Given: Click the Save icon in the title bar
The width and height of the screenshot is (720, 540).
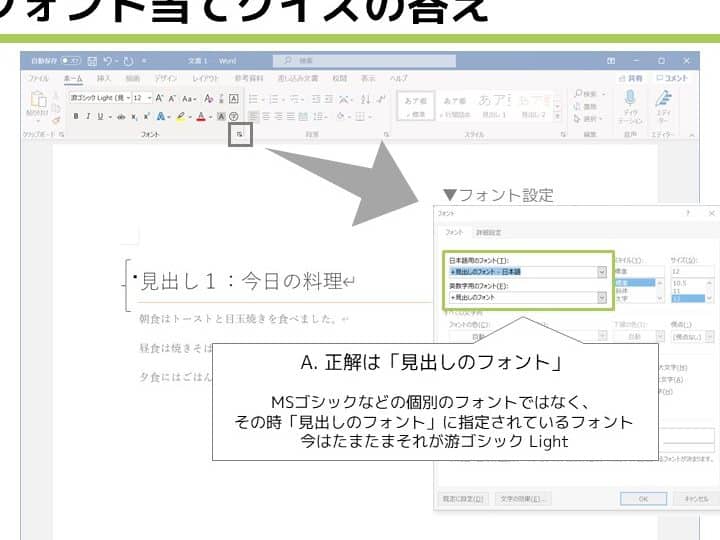Looking at the screenshot, I should [x=92, y=61].
